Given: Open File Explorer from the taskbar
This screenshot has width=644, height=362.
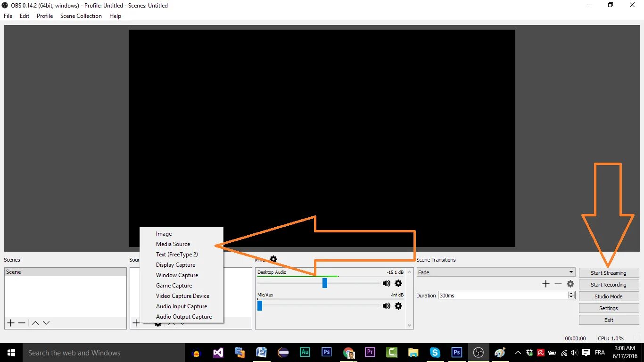Looking at the screenshot, I should pyautogui.click(x=413, y=353).
